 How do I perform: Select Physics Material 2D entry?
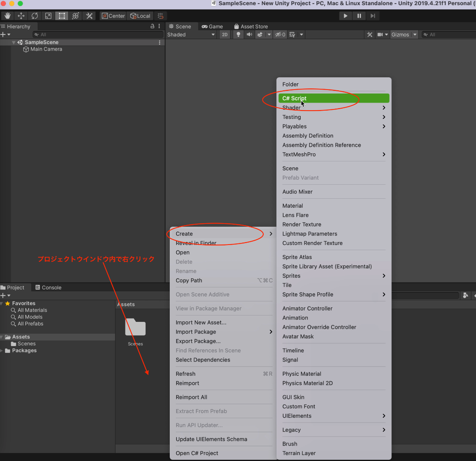334,383
